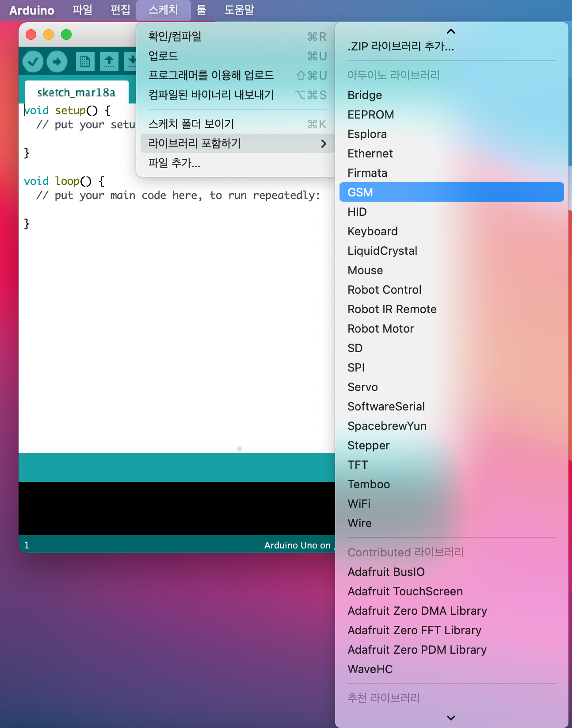
Task: Include the Robot IR Remote library
Action: tap(451, 309)
